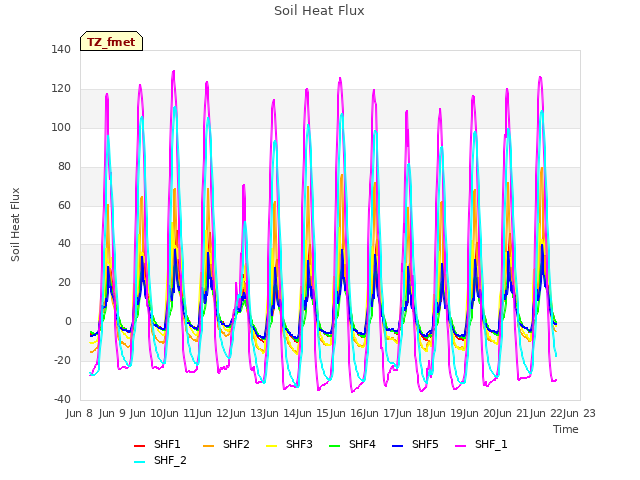Click the -40 y-axis tick label
The width and height of the screenshot is (640, 480).
[62, 399]
